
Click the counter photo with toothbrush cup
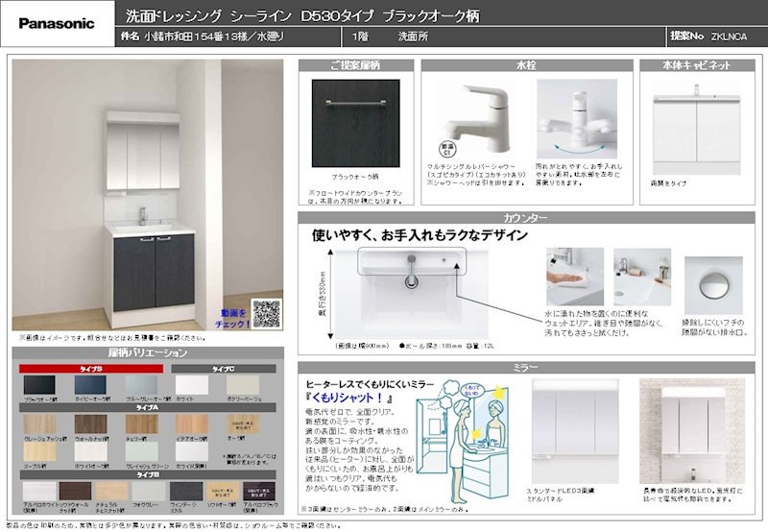point(641,277)
